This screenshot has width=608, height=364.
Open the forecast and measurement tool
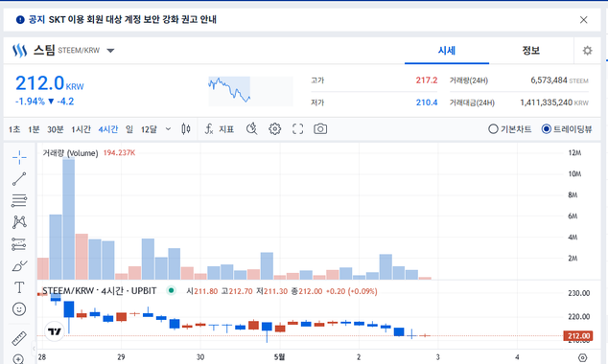pos(19,244)
